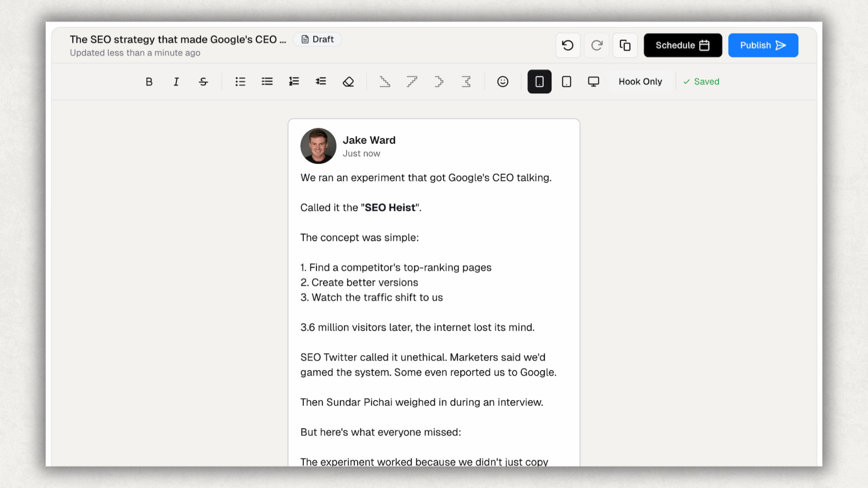The height and width of the screenshot is (488, 868).
Task: Insert a bulleted list
Action: click(x=240, y=82)
